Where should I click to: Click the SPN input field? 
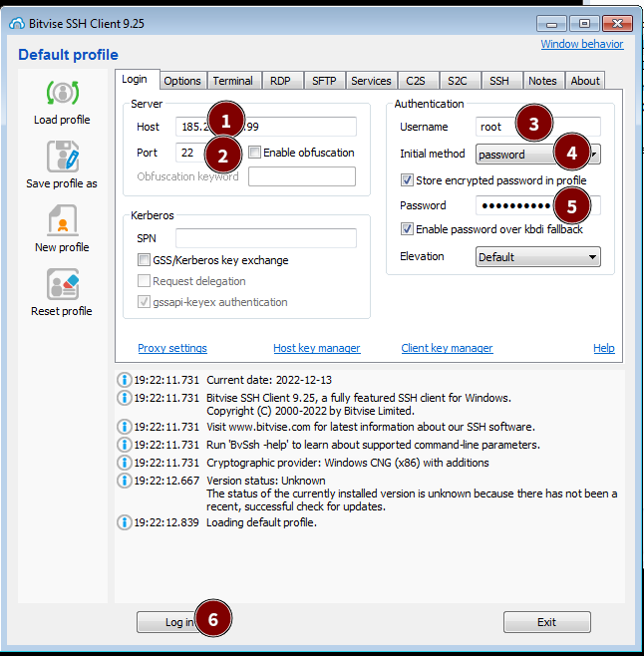tap(266, 238)
